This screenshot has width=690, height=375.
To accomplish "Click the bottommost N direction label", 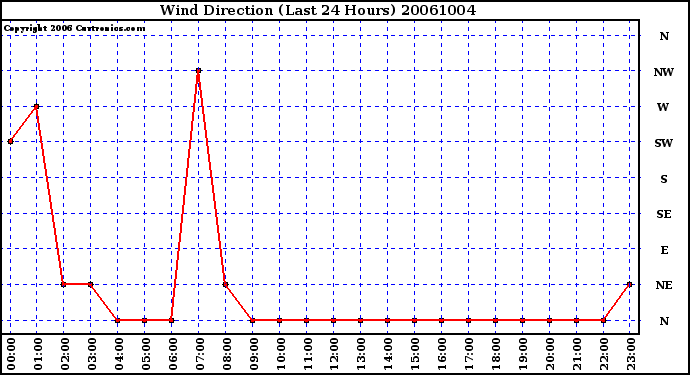I will point(664,321).
